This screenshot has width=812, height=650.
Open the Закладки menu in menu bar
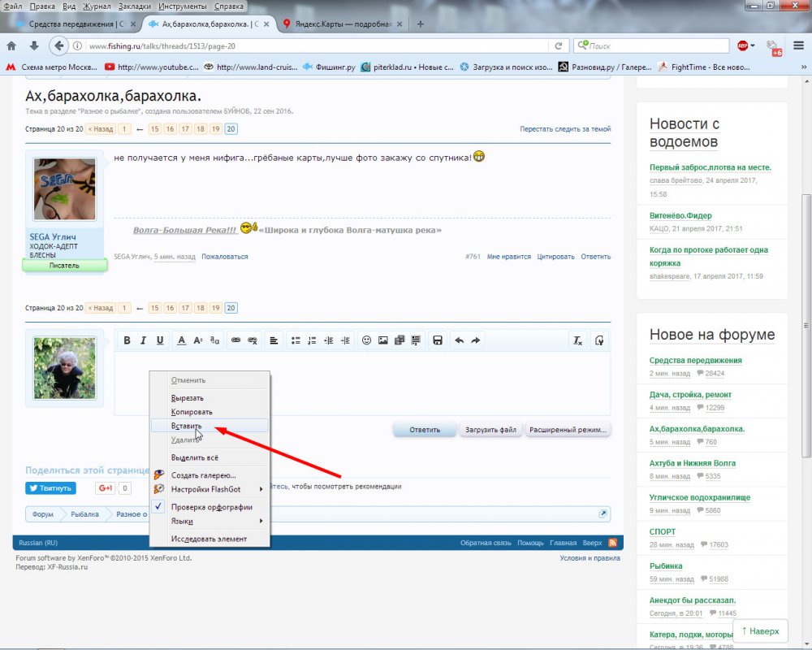coord(133,6)
